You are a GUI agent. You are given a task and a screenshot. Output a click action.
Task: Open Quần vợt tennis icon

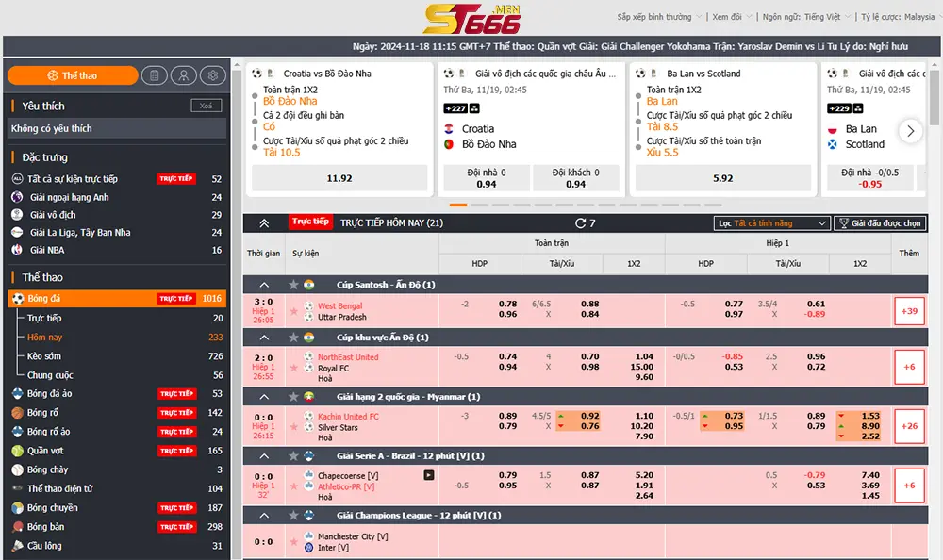[17, 451]
